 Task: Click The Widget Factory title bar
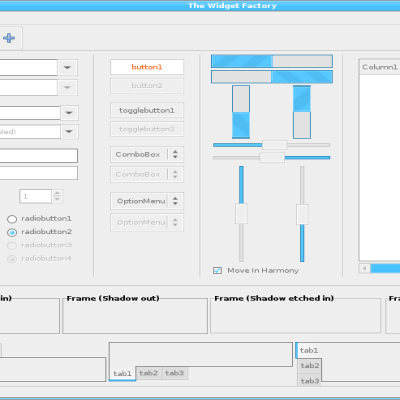(200, 6)
